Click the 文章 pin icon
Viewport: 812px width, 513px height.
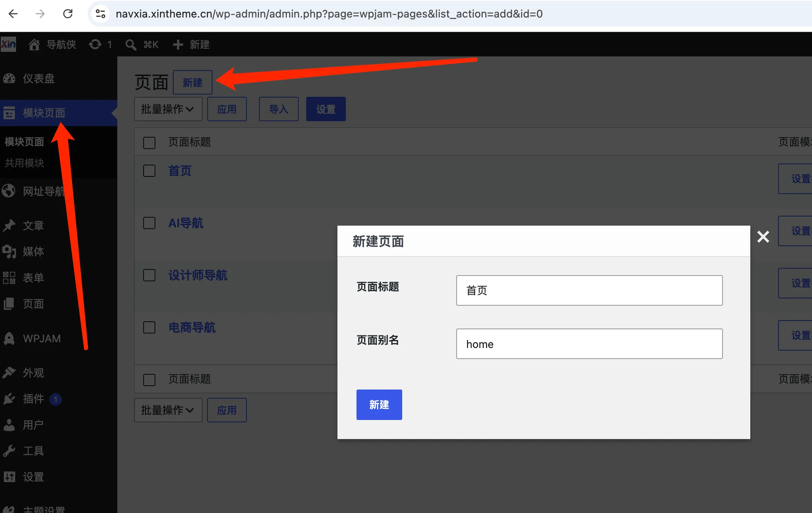coord(9,226)
